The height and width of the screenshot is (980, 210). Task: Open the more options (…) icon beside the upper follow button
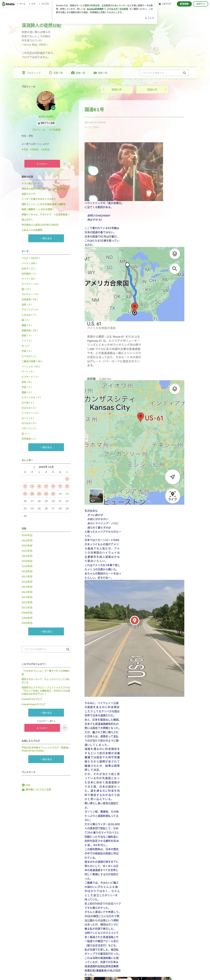point(65,164)
